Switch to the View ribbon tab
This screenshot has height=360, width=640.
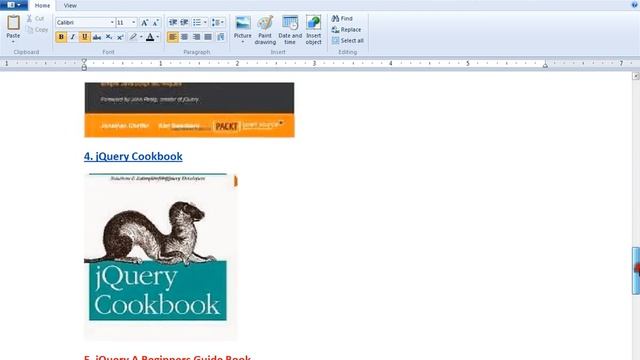70,5
